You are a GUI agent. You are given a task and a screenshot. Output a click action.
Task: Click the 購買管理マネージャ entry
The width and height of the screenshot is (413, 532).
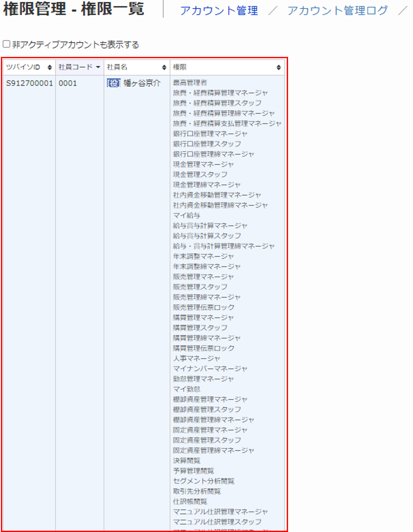point(203,318)
